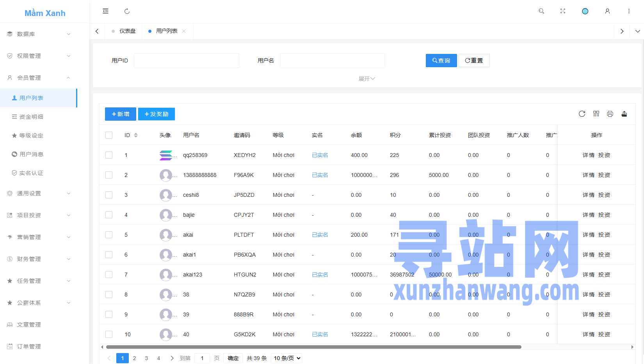Open 详情 for user qq258369
This screenshot has width=644, height=364.
pyautogui.click(x=589, y=155)
